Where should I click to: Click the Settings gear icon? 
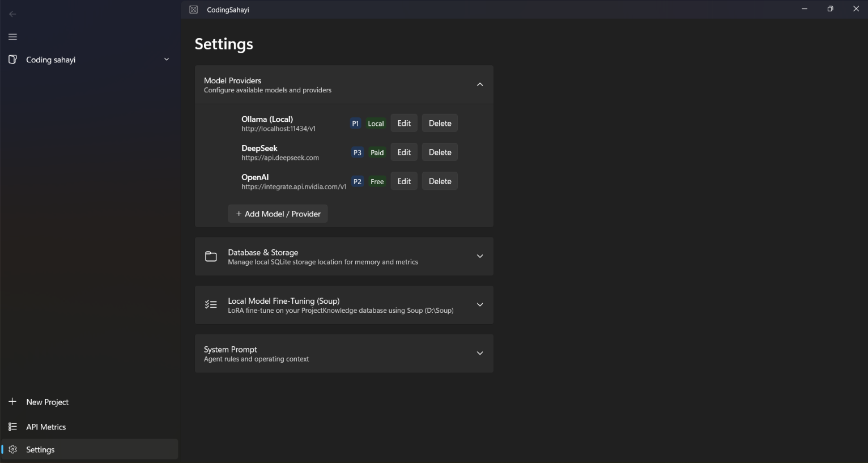13,449
